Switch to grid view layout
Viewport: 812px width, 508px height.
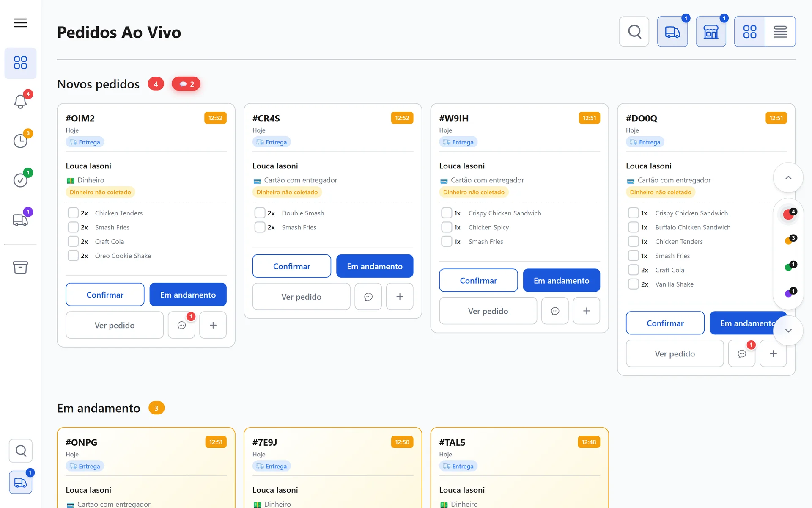point(749,31)
